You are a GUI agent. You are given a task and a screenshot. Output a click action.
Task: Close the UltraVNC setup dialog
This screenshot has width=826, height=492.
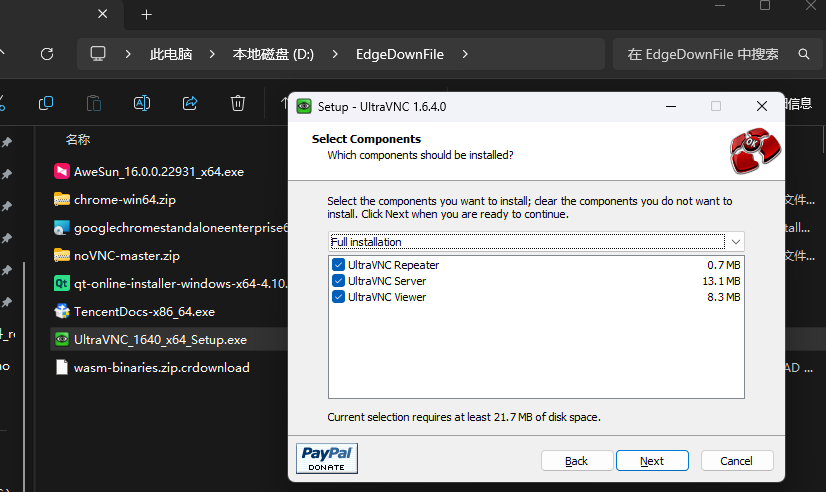click(x=762, y=106)
